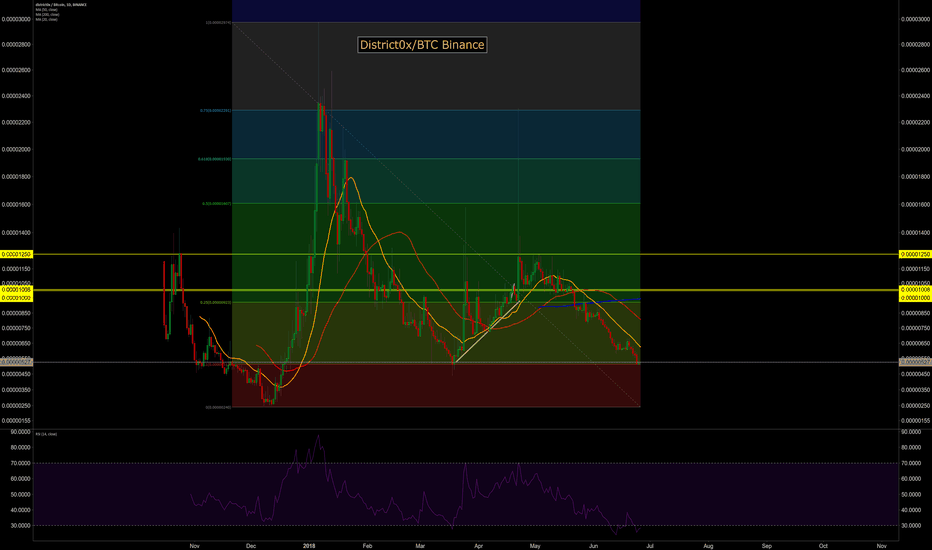Click 0.00003000 price on the right scale
This screenshot has width=932, height=550.
pyautogui.click(x=915, y=19)
